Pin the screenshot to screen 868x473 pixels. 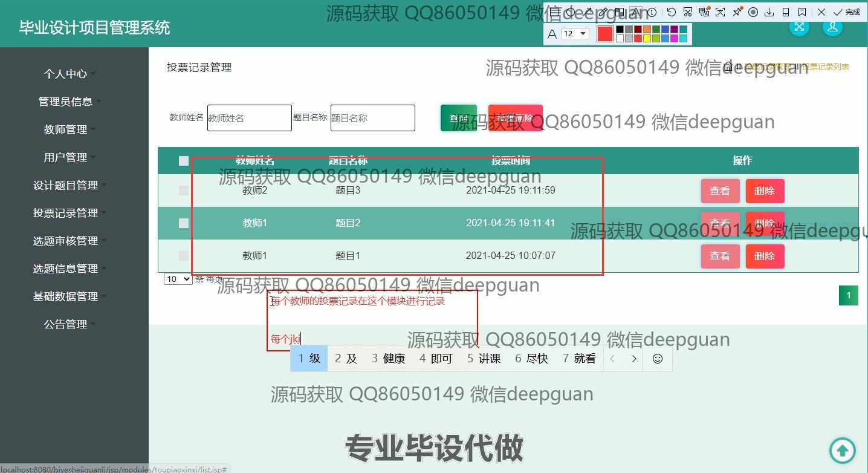(737, 12)
